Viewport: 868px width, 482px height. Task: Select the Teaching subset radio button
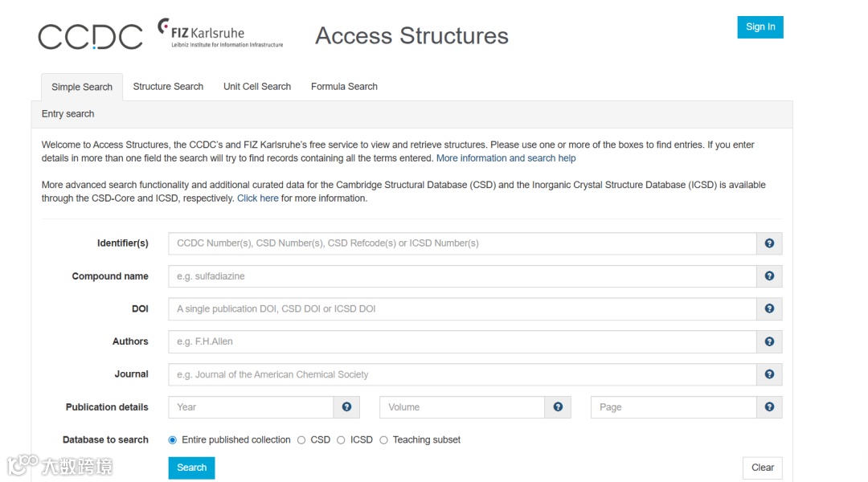pos(383,440)
